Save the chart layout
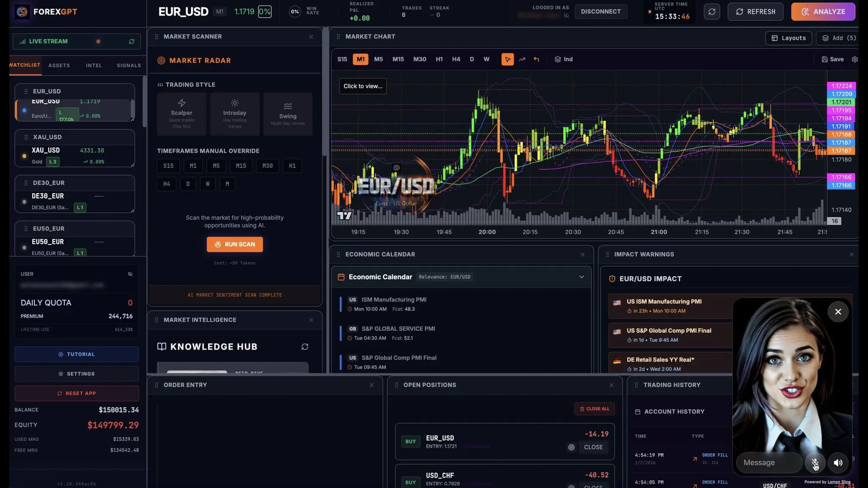Viewport: 868px width, 488px height. tap(832, 59)
